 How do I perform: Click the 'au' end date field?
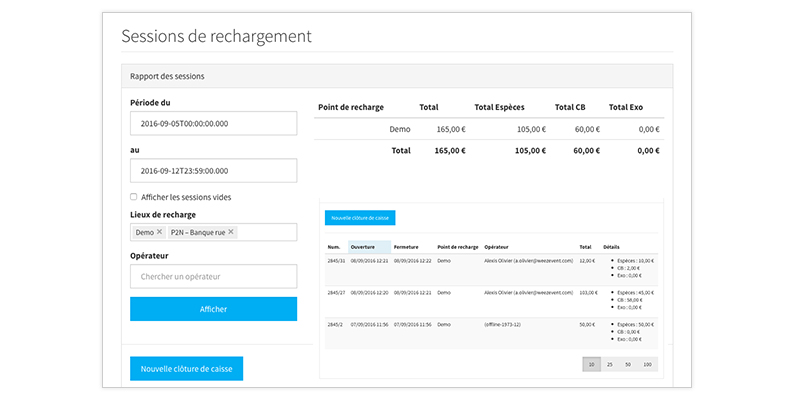213,170
